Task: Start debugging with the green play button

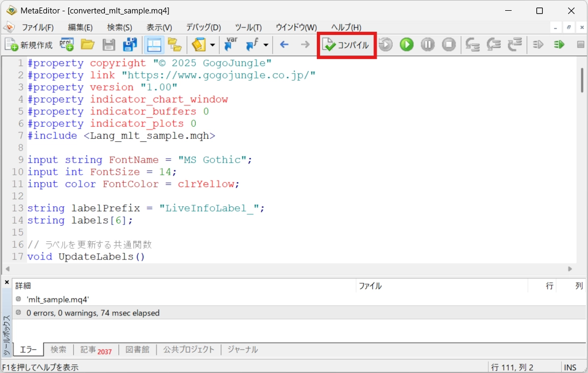Action: (x=407, y=45)
